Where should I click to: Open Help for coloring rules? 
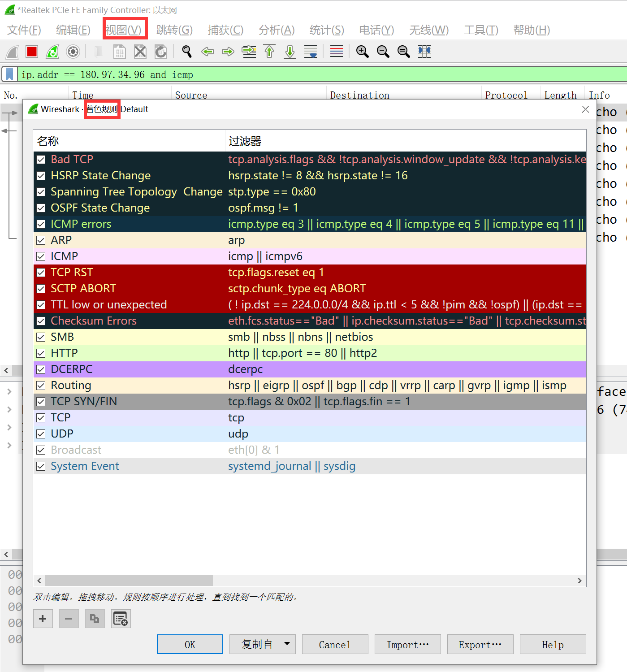click(x=553, y=644)
